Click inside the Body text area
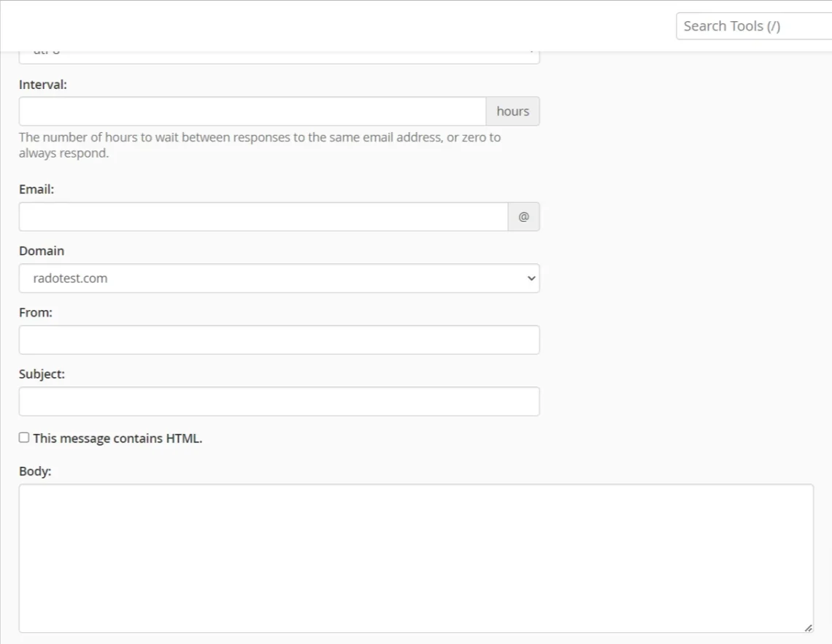This screenshot has height=644, width=832. (x=415, y=558)
